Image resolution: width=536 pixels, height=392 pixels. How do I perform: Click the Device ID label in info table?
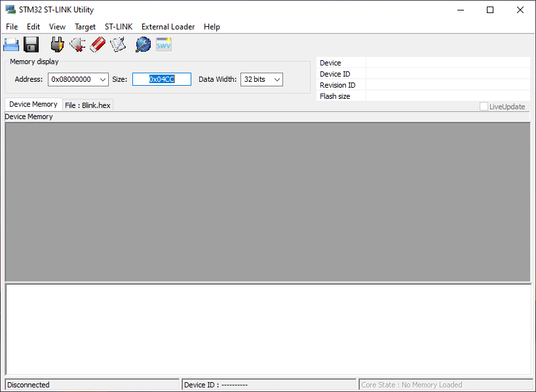pos(335,74)
